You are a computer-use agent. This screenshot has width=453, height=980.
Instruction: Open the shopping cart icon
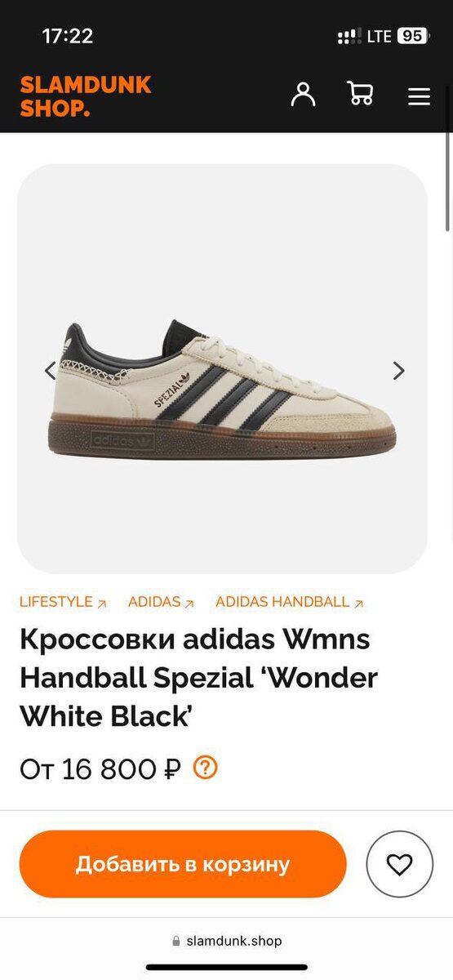[x=360, y=93]
